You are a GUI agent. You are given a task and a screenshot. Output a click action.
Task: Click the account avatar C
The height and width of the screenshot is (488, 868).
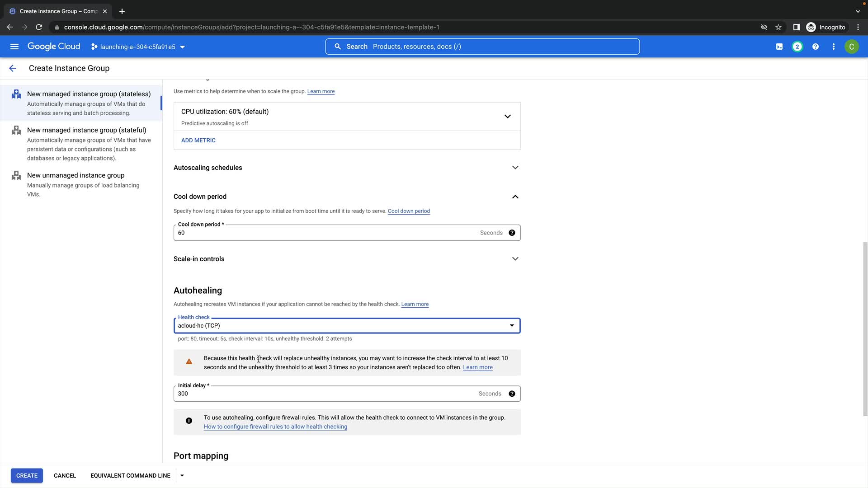(x=851, y=47)
